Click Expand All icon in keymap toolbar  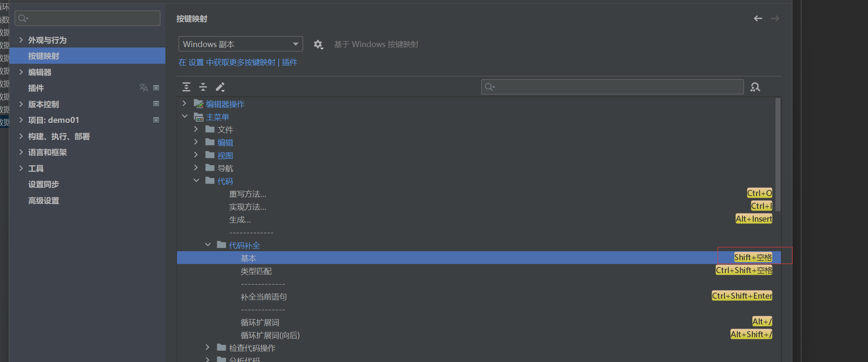click(186, 87)
